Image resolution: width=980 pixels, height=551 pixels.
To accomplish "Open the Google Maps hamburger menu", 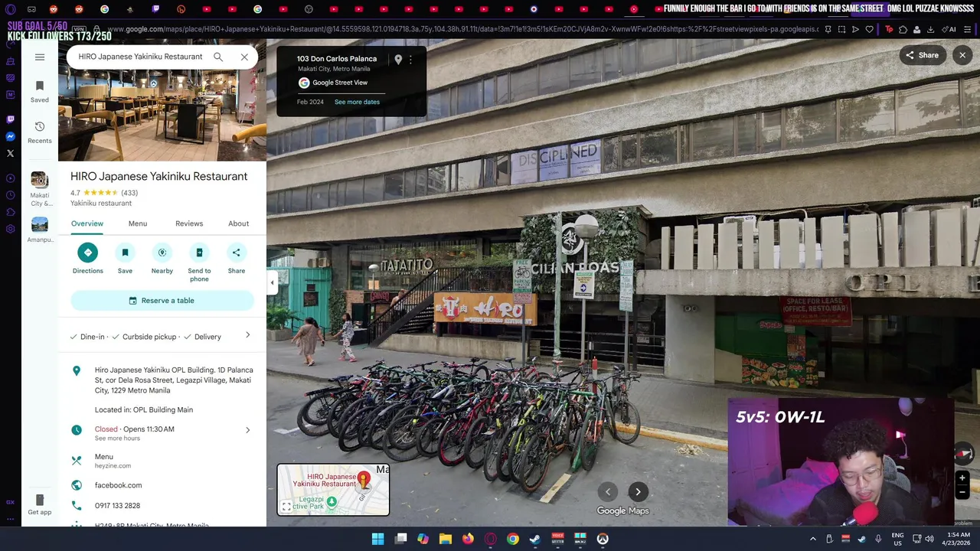I will click(40, 57).
